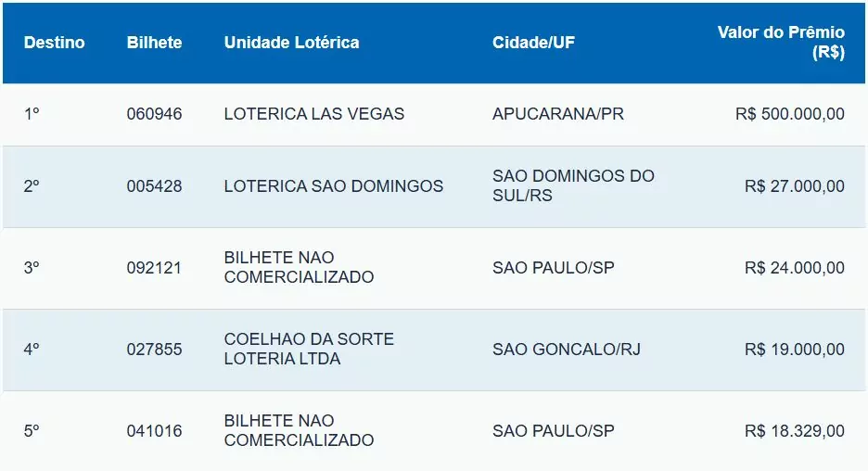Select ticket number 041016
This screenshot has width=868, height=471.
pyautogui.click(x=154, y=431)
